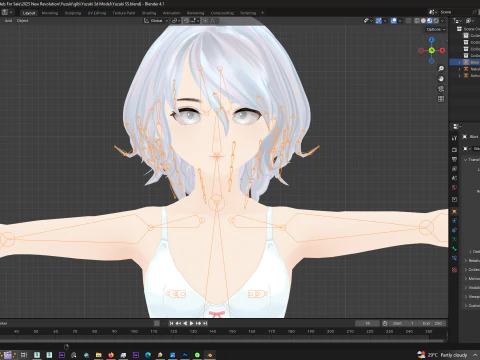480x360 pixels.
Task: Click the Scene name field
Action: pos(455,12)
